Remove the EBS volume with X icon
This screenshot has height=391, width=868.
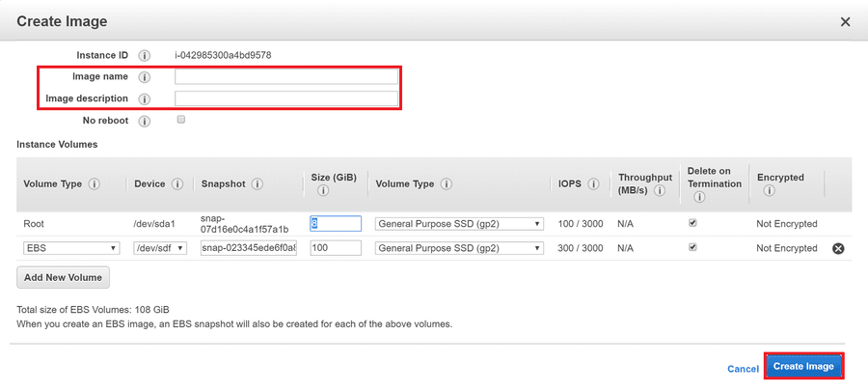click(x=838, y=249)
